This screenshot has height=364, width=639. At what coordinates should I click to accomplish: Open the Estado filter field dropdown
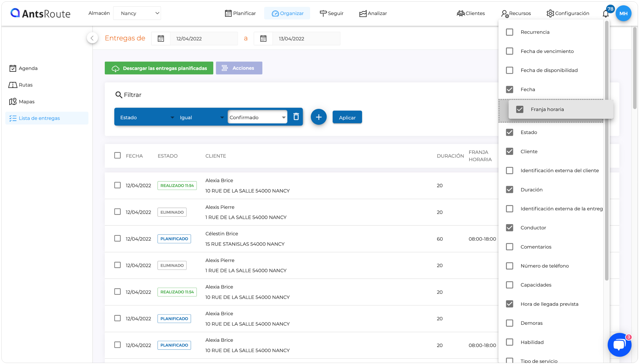pyautogui.click(x=147, y=117)
